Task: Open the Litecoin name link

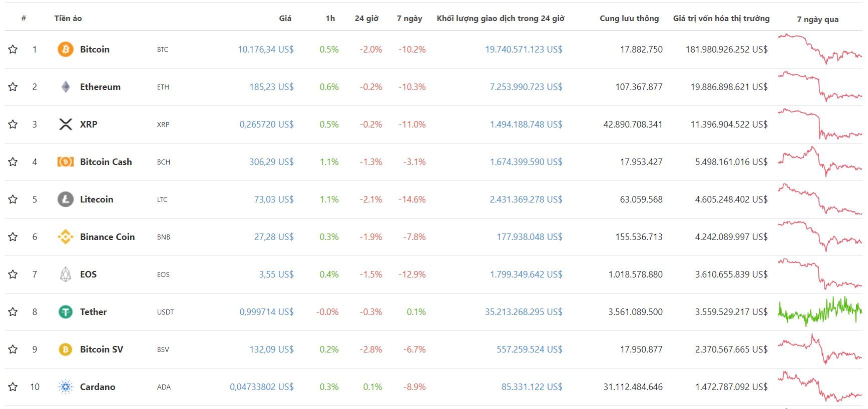Action: point(97,199)
